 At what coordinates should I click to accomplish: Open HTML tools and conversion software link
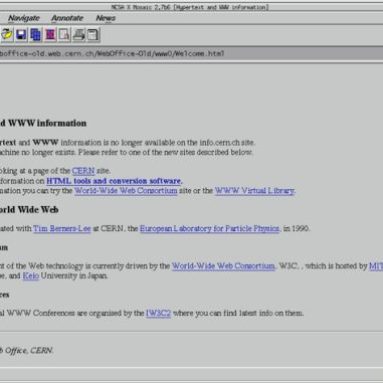114,181
